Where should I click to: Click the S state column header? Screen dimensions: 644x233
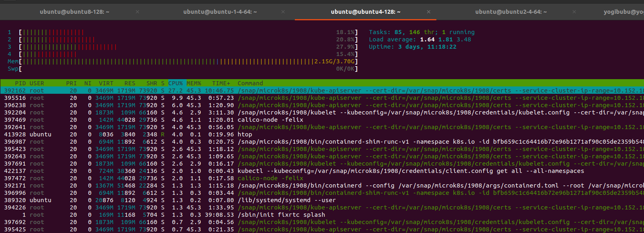[x=163, y=83]
